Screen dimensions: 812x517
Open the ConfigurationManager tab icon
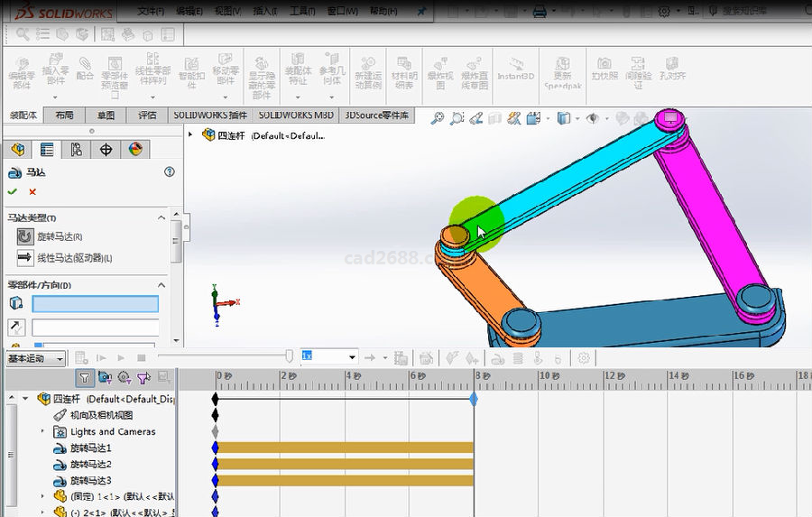coord(77,150)
